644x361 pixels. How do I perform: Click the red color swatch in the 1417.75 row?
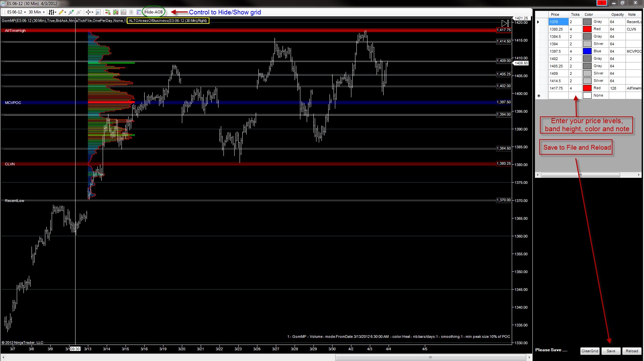(x=587, y=88)
